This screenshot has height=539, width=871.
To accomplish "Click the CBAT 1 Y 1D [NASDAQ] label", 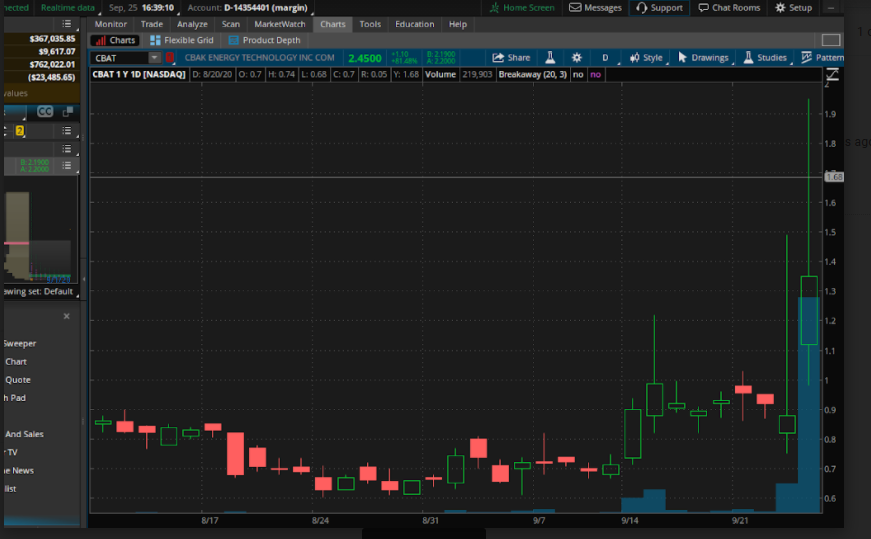I will (139, 74).
